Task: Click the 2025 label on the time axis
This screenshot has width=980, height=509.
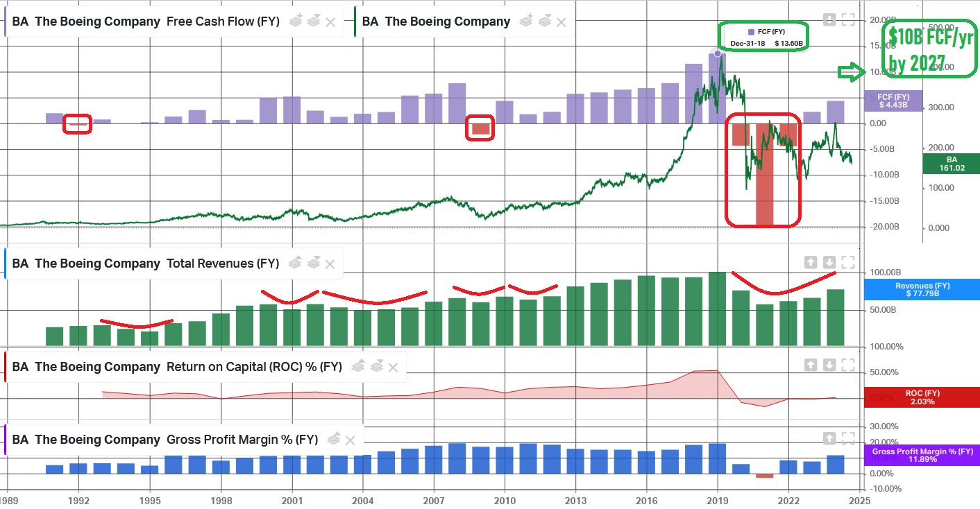Action: (x=860, y=499)
